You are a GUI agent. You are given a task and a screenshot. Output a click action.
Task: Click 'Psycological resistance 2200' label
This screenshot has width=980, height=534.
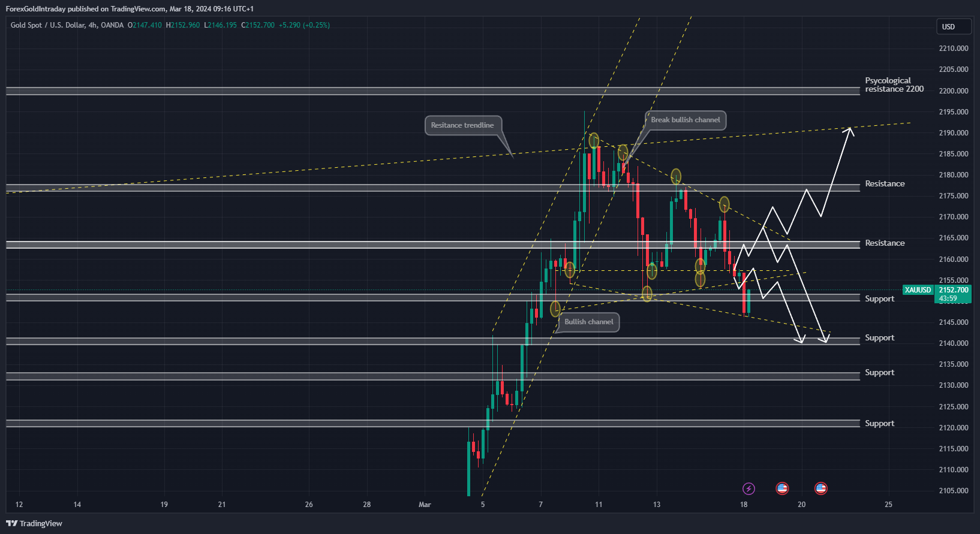click(x=894, y=85)
